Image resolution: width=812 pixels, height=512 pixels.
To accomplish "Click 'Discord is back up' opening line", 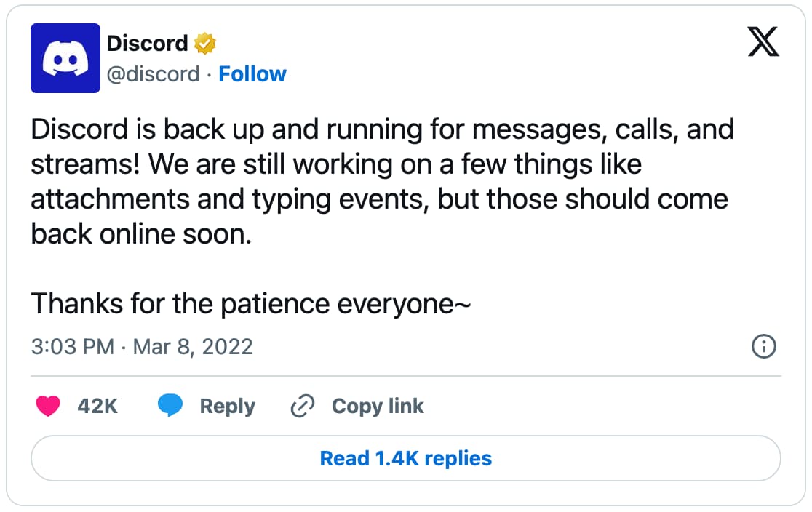I will 382,129.
